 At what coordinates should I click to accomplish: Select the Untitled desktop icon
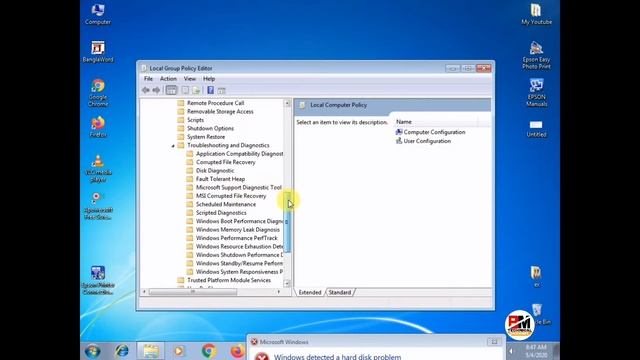tap(536, 128)
